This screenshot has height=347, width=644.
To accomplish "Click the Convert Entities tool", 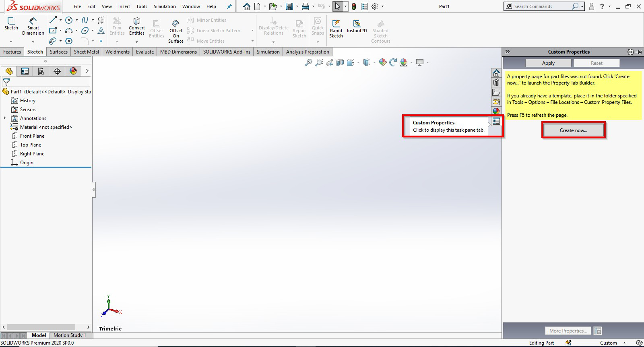I will (137, 26).
